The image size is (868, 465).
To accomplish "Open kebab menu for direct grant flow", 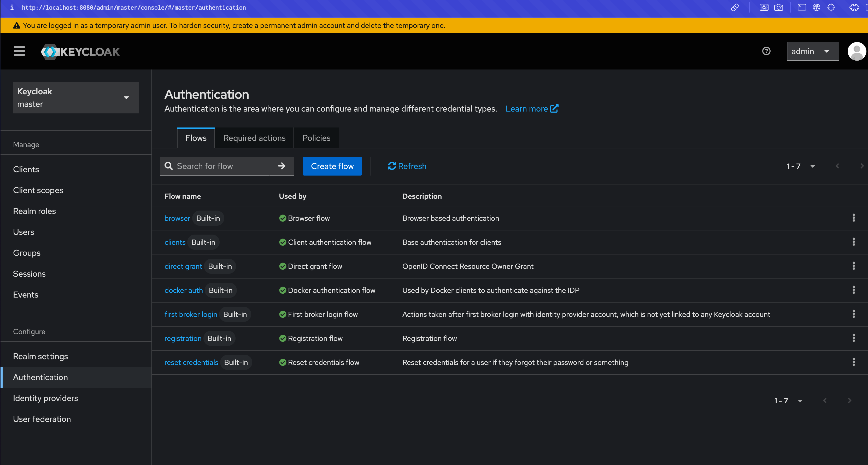I will [x=854, y=266].
